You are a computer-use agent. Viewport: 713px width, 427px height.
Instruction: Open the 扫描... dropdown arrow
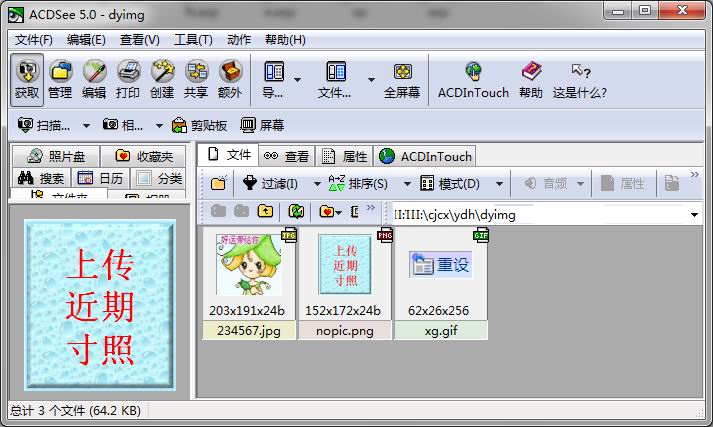pos(86,125)
